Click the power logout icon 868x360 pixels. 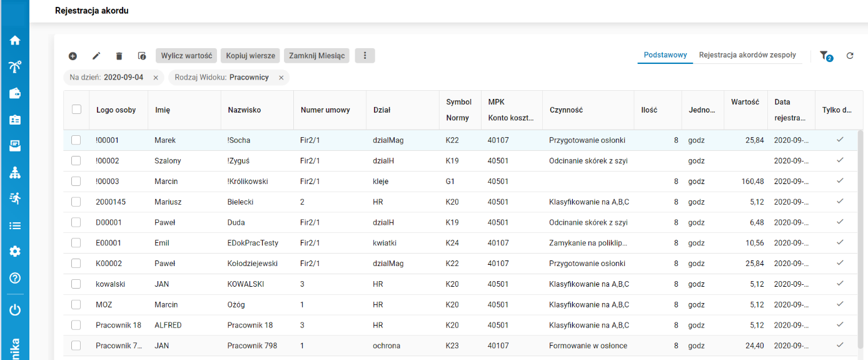click(x=15, y=309)
